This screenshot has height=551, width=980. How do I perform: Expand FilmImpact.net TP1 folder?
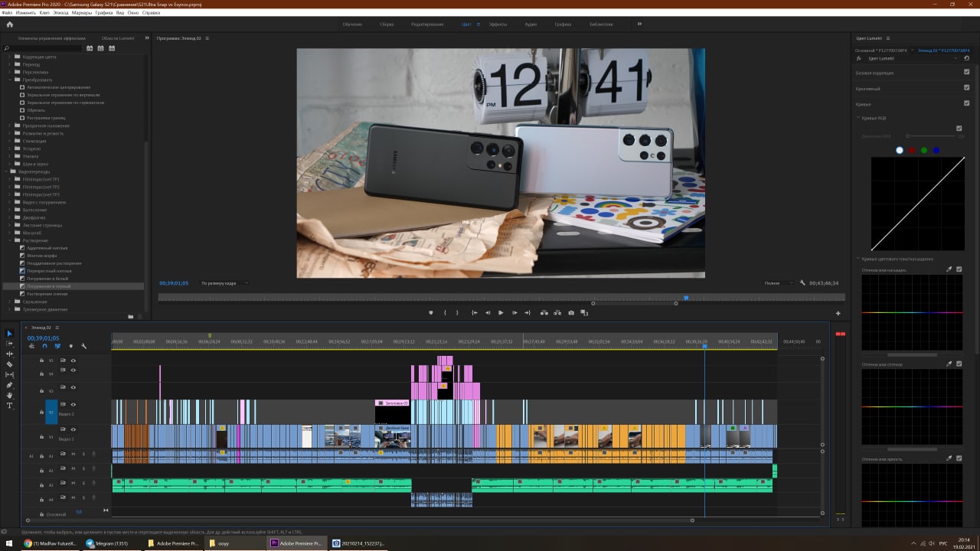click(10, 179)
